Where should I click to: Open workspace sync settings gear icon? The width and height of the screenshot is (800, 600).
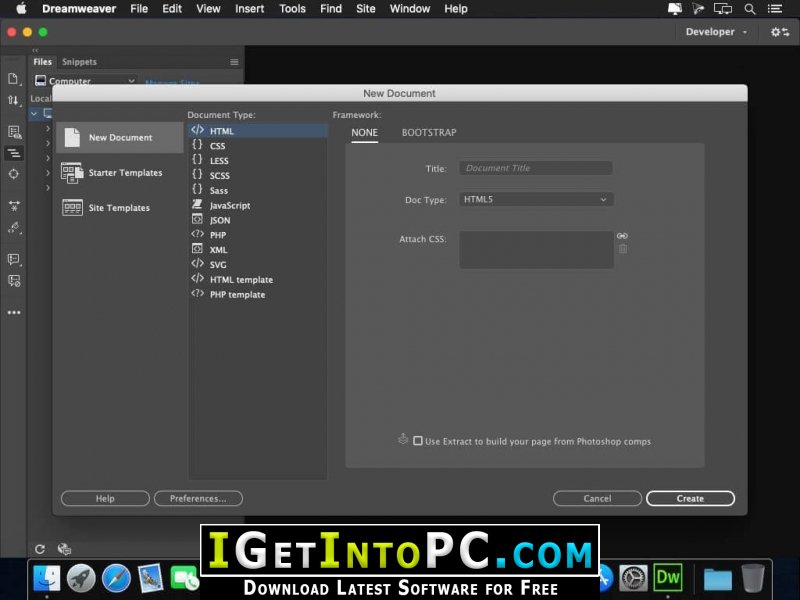pyautogui.click(x=780, y=32)
